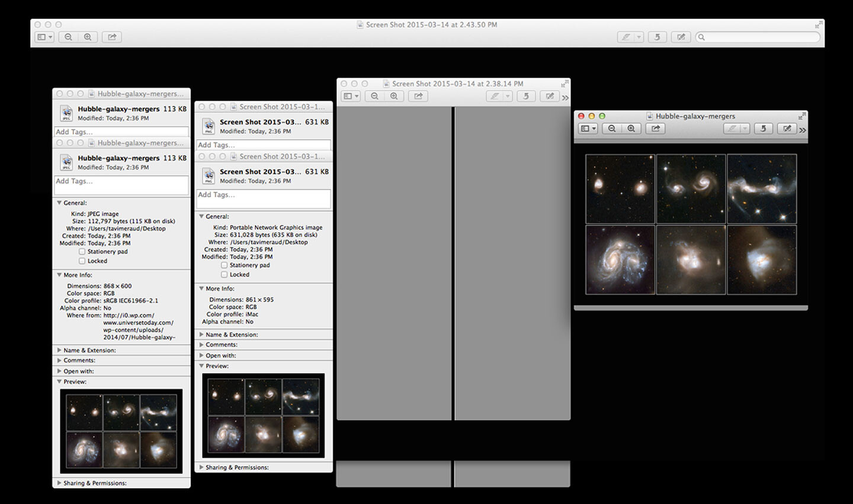Expand Open with in the Screen Shot info window
853x504 pixels.
tap(201, 355)
